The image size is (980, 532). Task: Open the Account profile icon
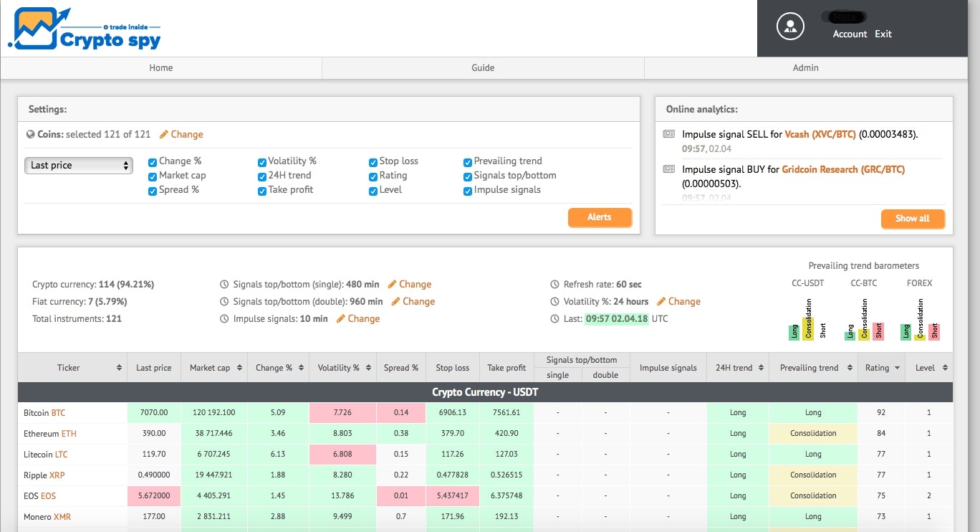(789, 26)
